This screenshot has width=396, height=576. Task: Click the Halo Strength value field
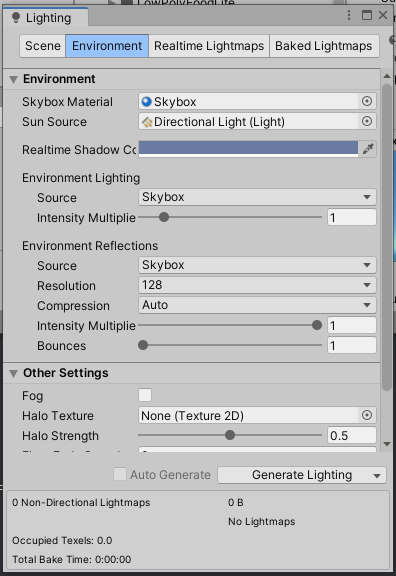pos(352,436)
